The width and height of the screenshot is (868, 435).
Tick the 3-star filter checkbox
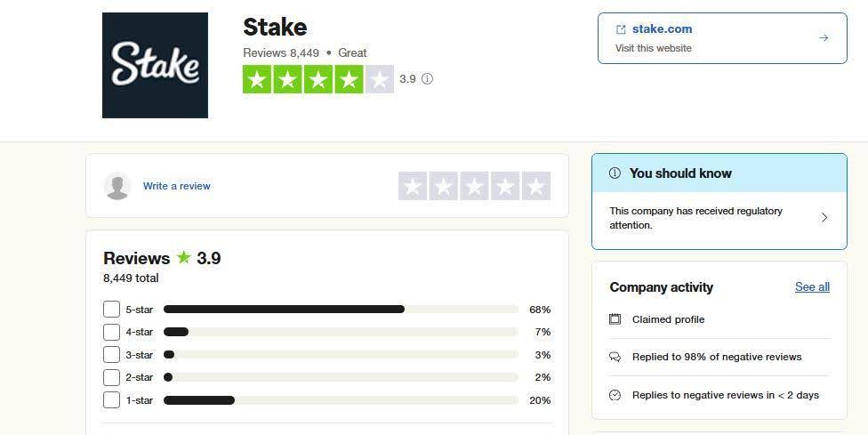111,355
